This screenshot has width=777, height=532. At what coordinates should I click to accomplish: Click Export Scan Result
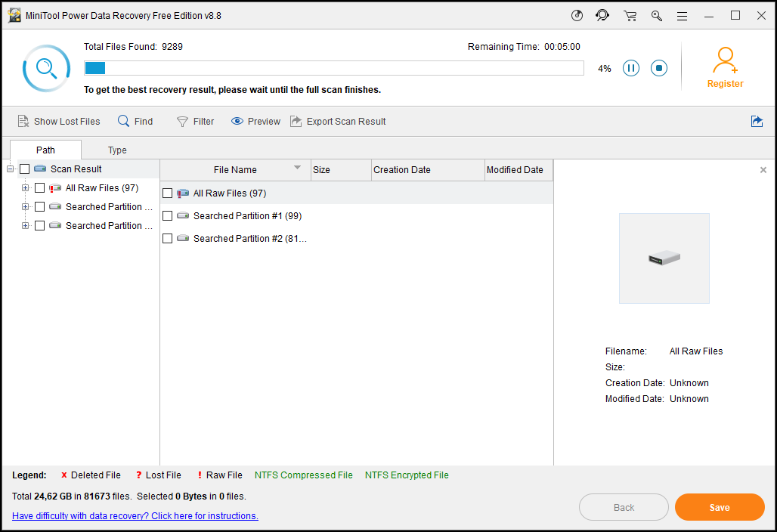(x=338, y=122)
